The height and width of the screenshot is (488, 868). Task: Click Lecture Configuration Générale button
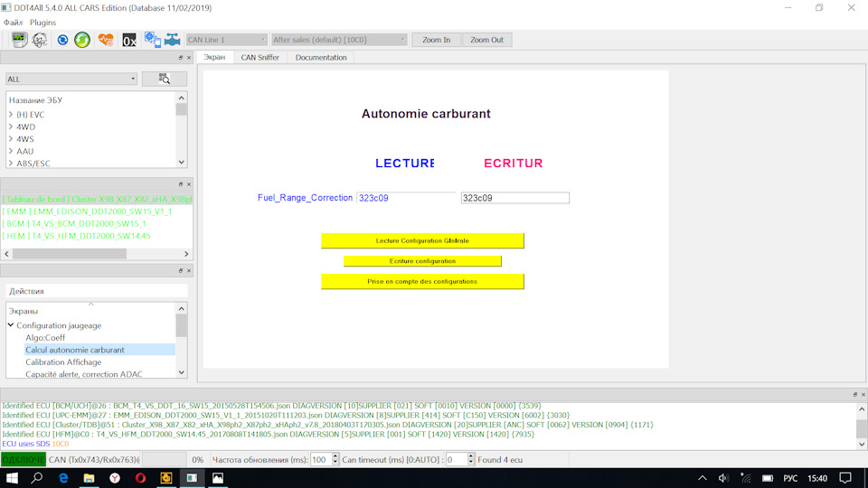[422, 240]
